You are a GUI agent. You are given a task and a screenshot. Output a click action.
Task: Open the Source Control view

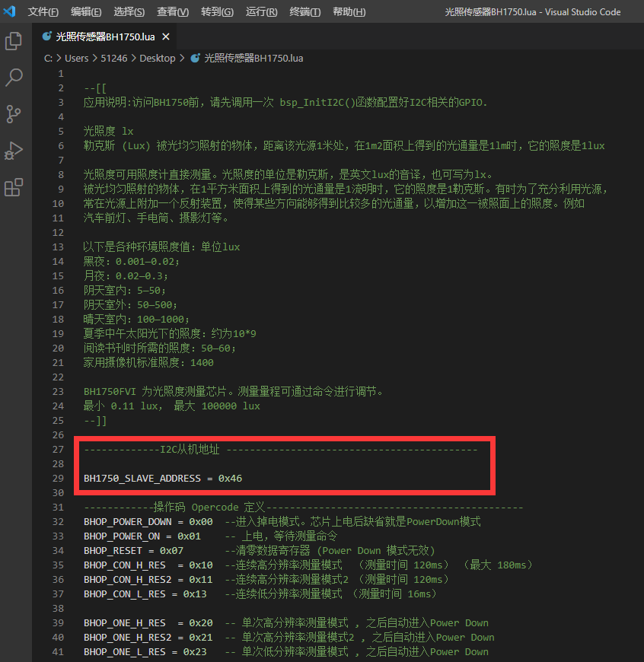[14, 114]
